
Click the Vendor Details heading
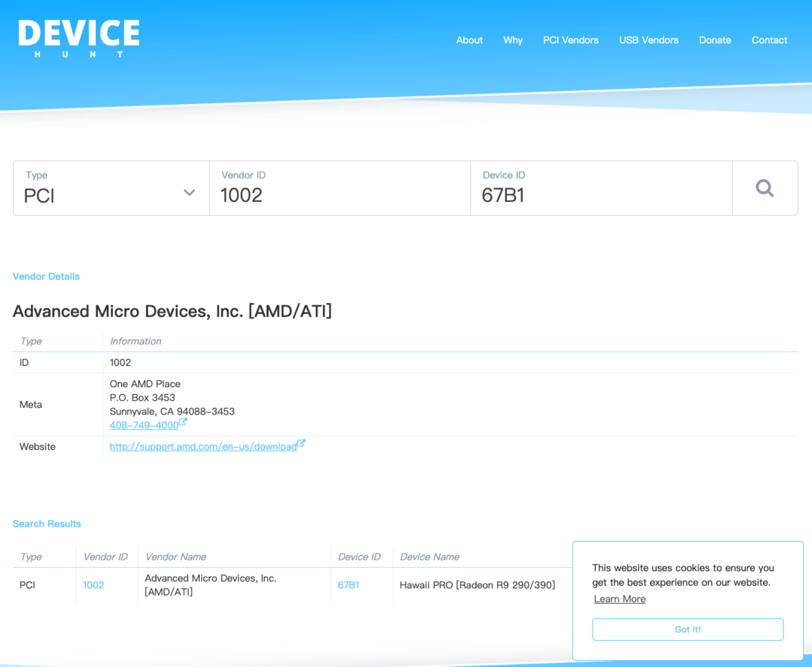[x=46, y=277]
